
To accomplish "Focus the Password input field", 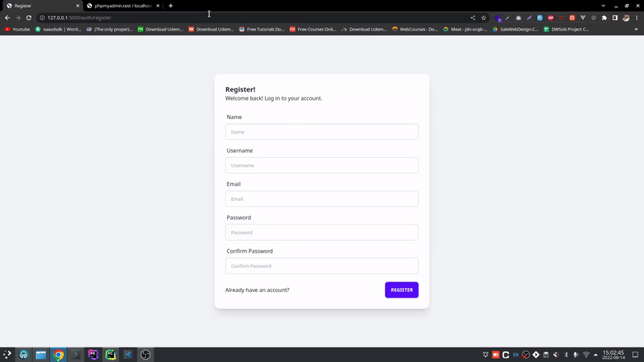I will pos(321,232).
